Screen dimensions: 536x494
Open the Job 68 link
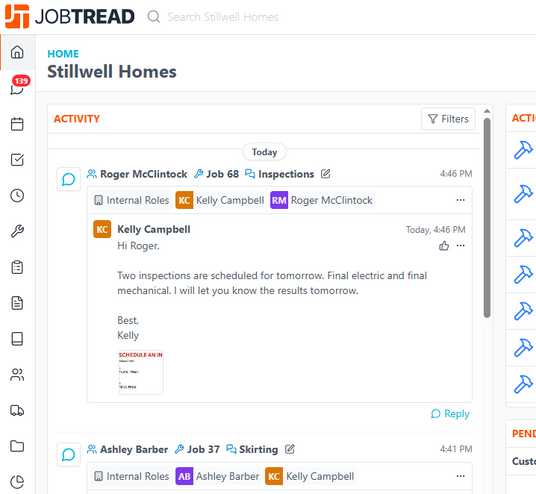(216, 174)
